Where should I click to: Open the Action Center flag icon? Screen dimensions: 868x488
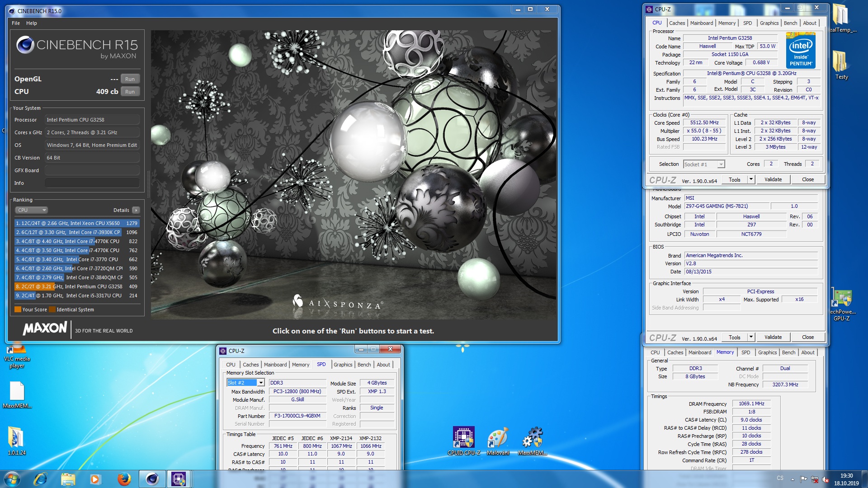pos(803,479)
